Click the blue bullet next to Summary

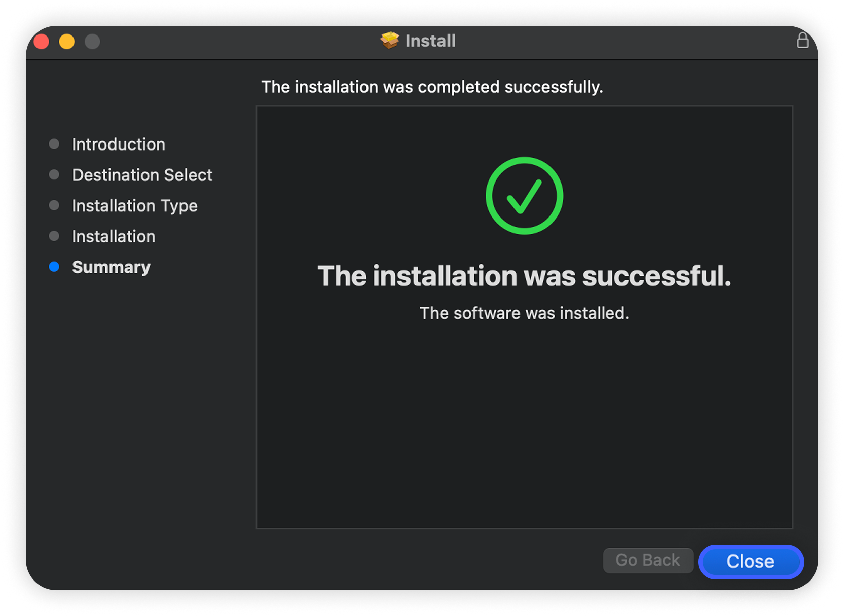point(54,267)
